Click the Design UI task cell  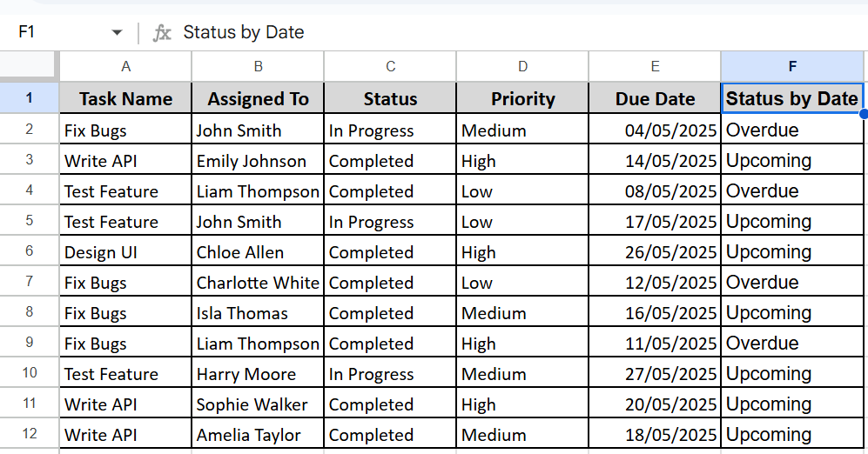point(125,251)
